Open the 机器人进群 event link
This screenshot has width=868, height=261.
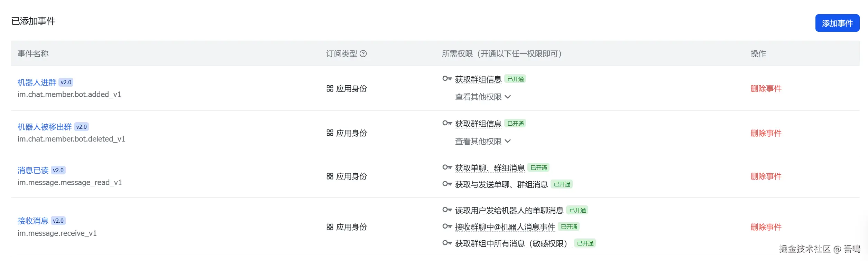coord(37,83)
